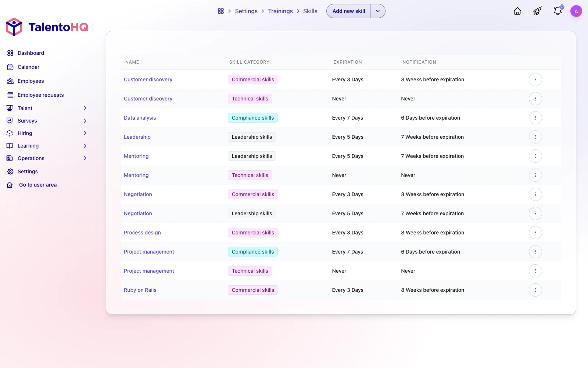Viewport: 588px width, 368px height.
Task: Click Commercial skills tag in Ruby on Rails row
Action: pyautogui.click(x=253, y=290)
